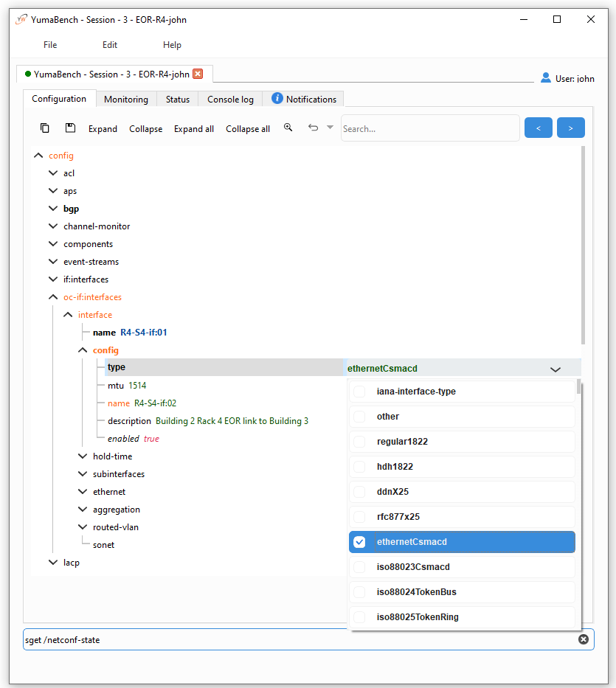Click the copy icon in toolbar
Screen dimensions: 616x688
pos(45,128)
